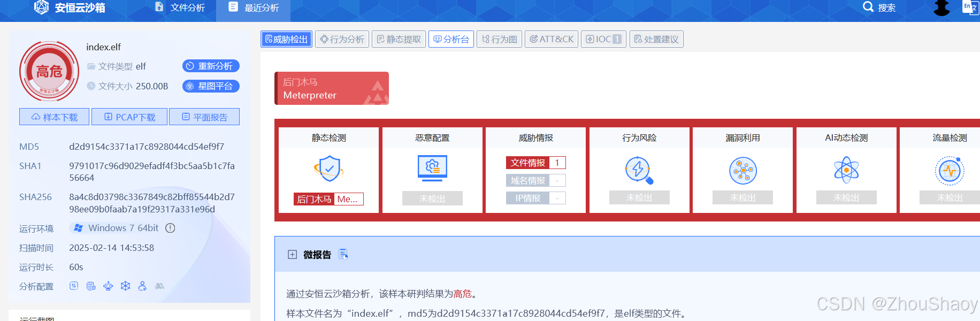
Task: Expand the 微报告 section plus box
Action: tap(292, 255)
